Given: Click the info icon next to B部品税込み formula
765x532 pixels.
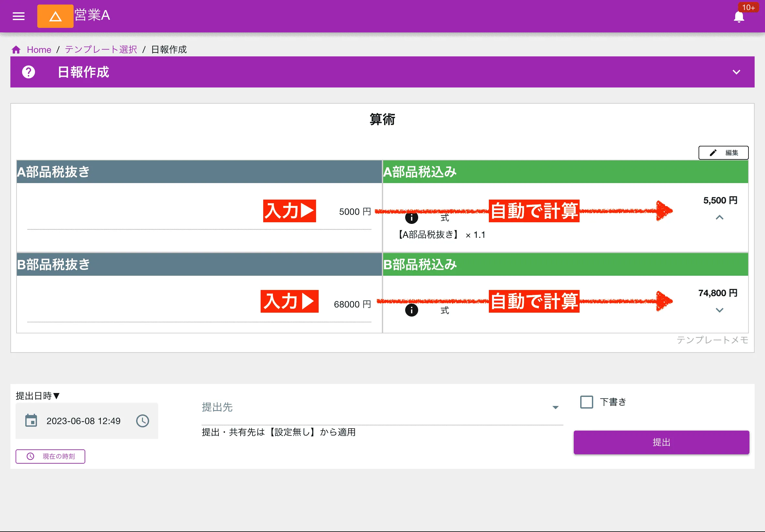Looking at the screenshot, I should pos(411,310).
